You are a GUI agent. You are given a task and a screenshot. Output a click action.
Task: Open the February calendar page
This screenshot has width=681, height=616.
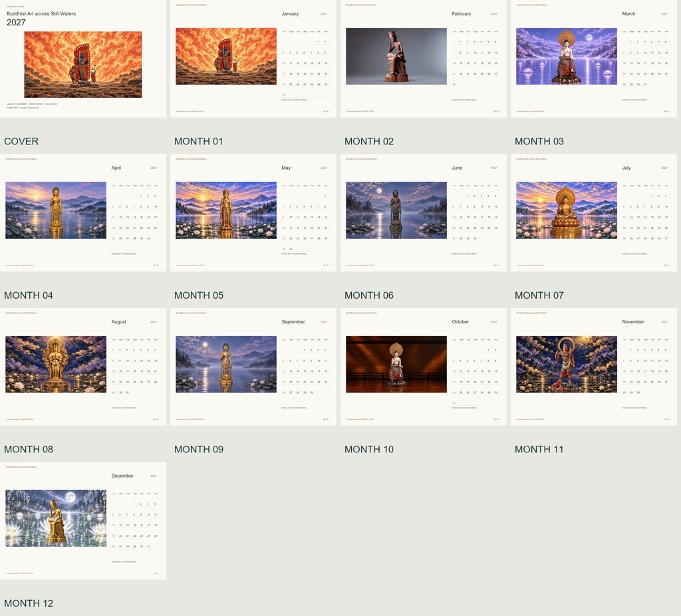click(424, 59)
